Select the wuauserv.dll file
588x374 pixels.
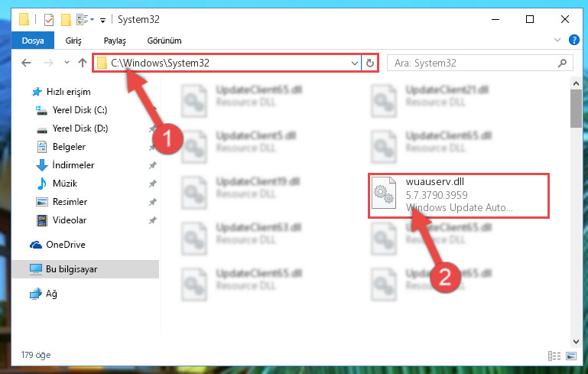pos(459,196)
